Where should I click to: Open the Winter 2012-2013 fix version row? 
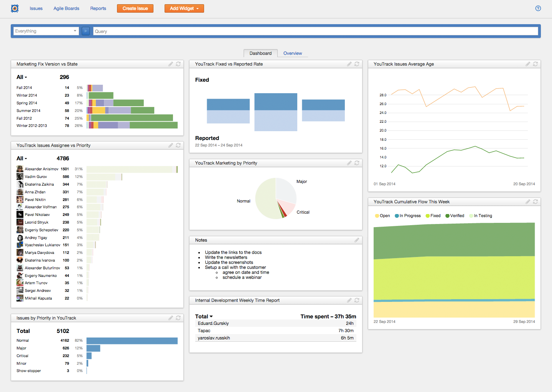coord(97,125)
